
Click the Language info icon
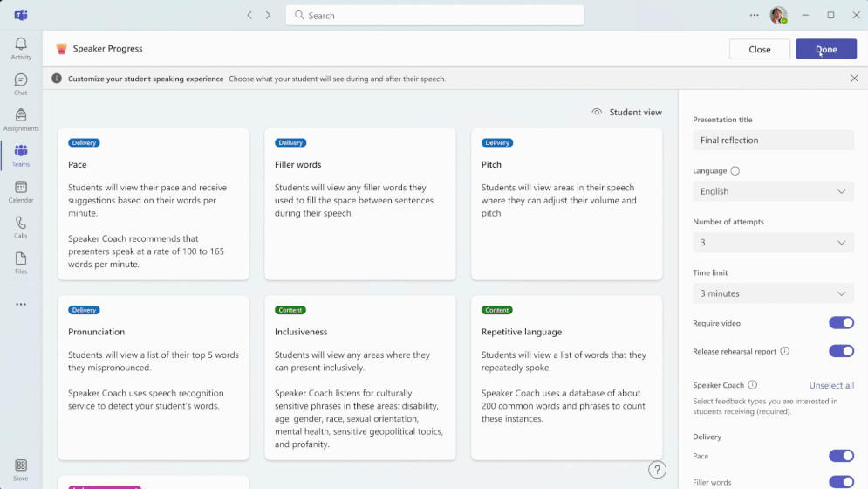[x=735, y=171]
